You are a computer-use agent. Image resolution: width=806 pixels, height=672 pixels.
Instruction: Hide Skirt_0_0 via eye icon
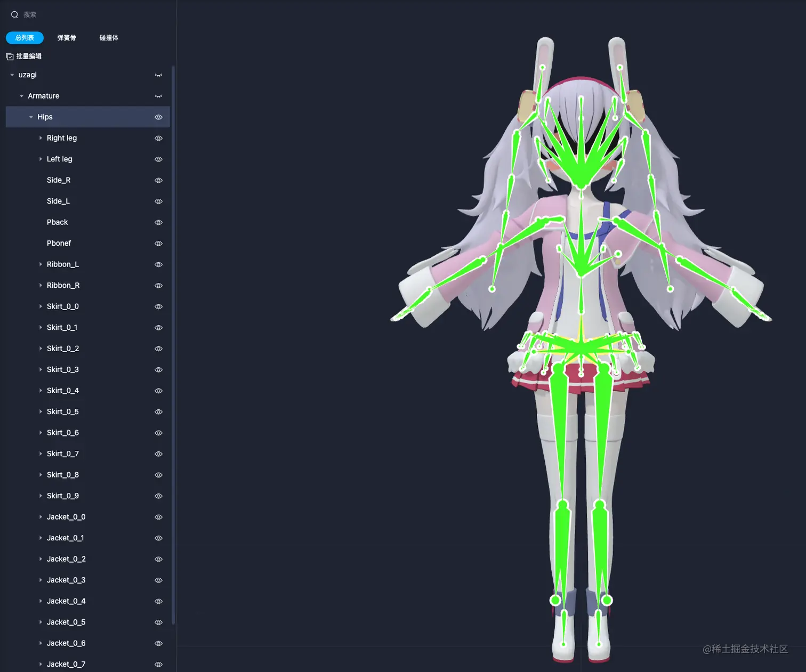pos(158,306)
